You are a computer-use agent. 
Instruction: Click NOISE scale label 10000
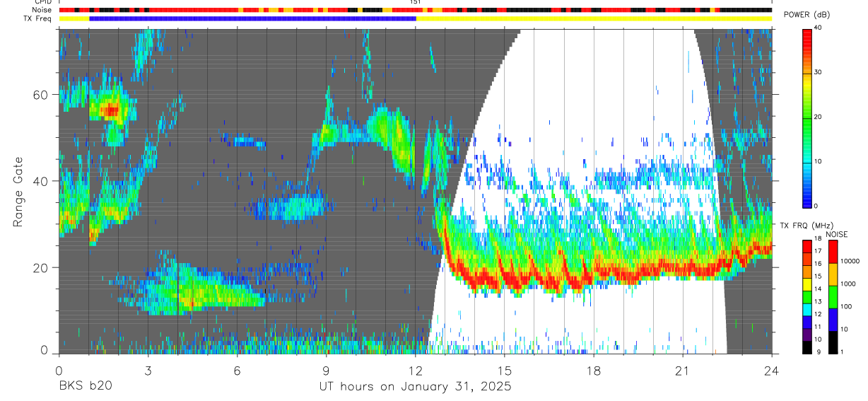pos(850,261)
